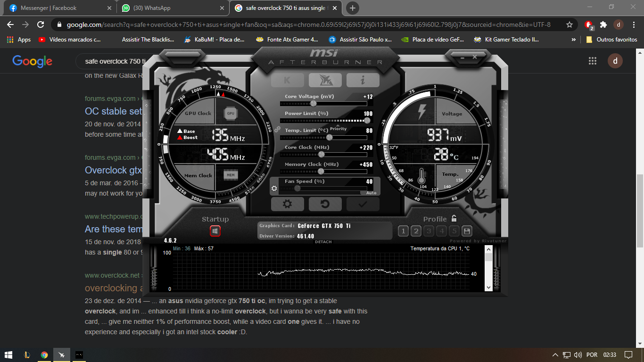
Task: Toggle the profile lock padlock
Action: pos(454,219)
